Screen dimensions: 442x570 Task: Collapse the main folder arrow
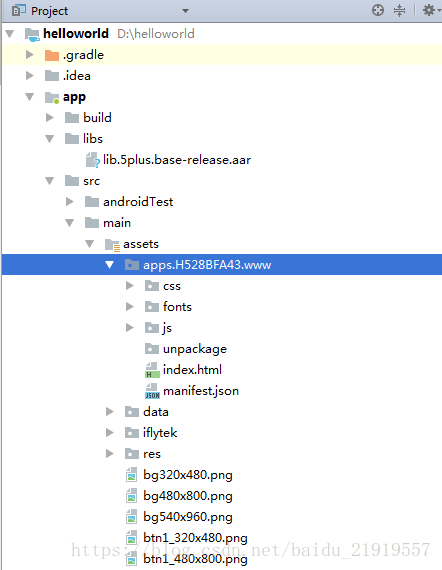point(70,223)
